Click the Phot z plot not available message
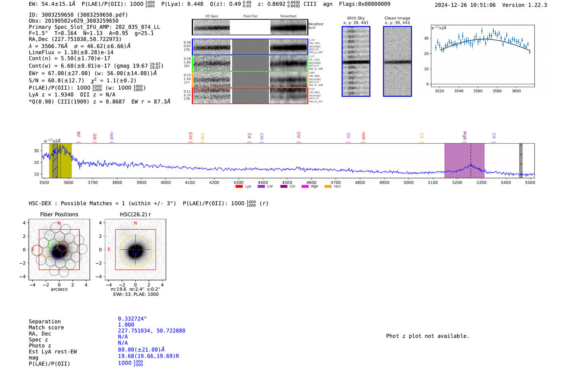 pyautogui.click(x=427, y=336)
